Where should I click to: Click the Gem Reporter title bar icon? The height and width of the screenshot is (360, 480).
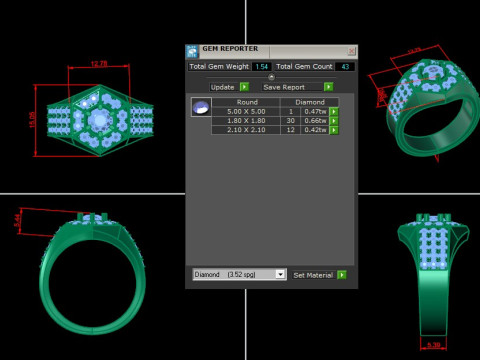coord(192,51)
